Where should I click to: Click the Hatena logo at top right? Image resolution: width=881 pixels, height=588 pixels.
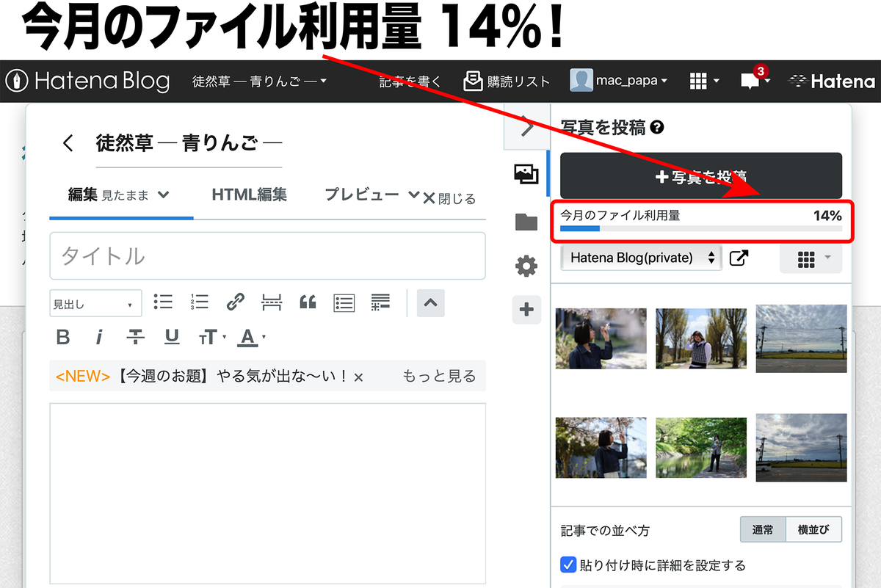[x=831, y=81]
